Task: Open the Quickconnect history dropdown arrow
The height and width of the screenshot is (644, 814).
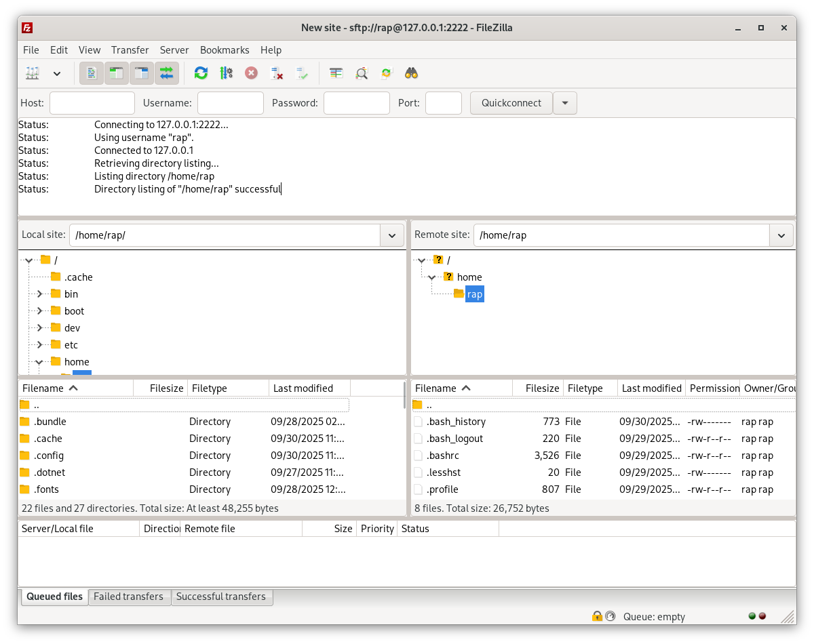Action: [565, 103]
